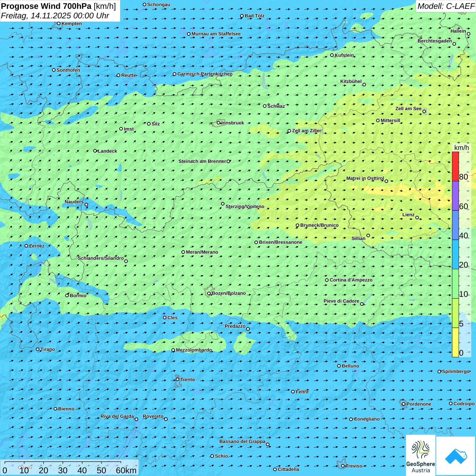Click the Zell am See marker

(424, 112)
